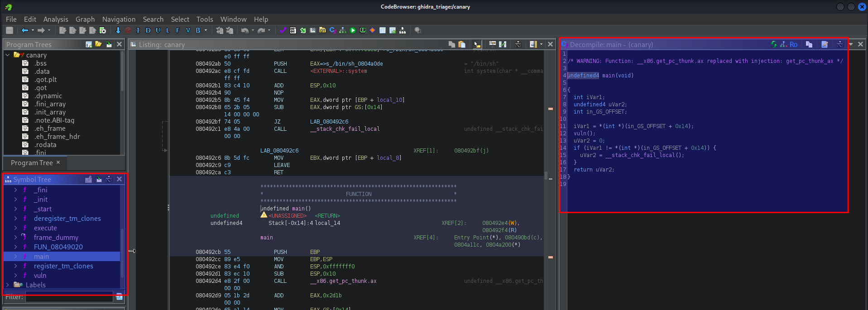Open the Analysis menu
This screenshot has width=868, height=310.
click(x=56, y=19)
